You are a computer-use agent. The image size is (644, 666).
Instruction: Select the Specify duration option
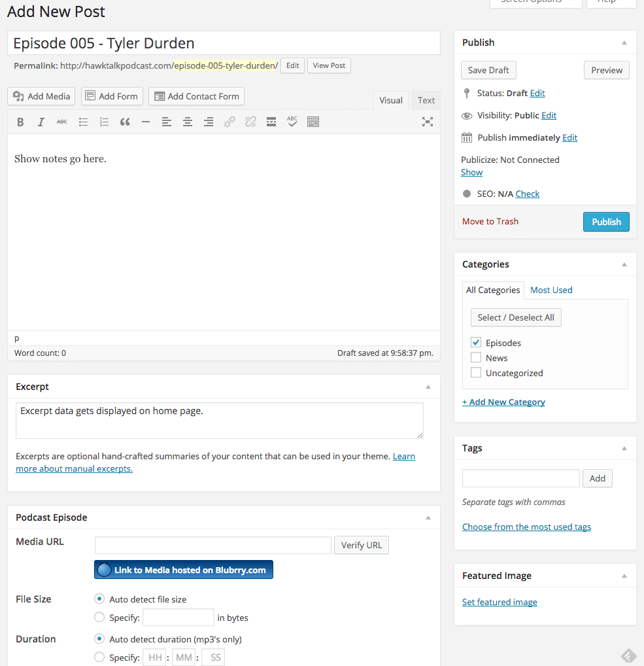coord(99,657)
